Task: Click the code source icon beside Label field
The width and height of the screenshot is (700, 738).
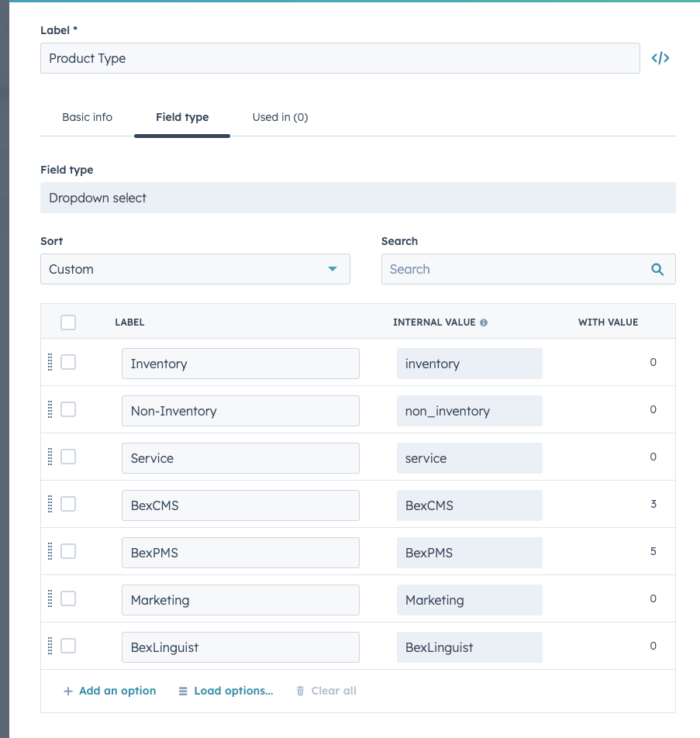Action: 660,57
